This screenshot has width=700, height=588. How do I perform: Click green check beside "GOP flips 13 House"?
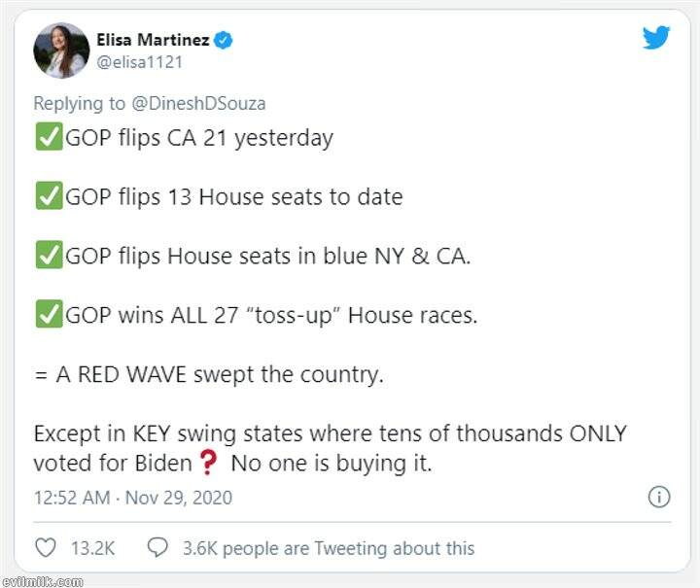[48, 197]
